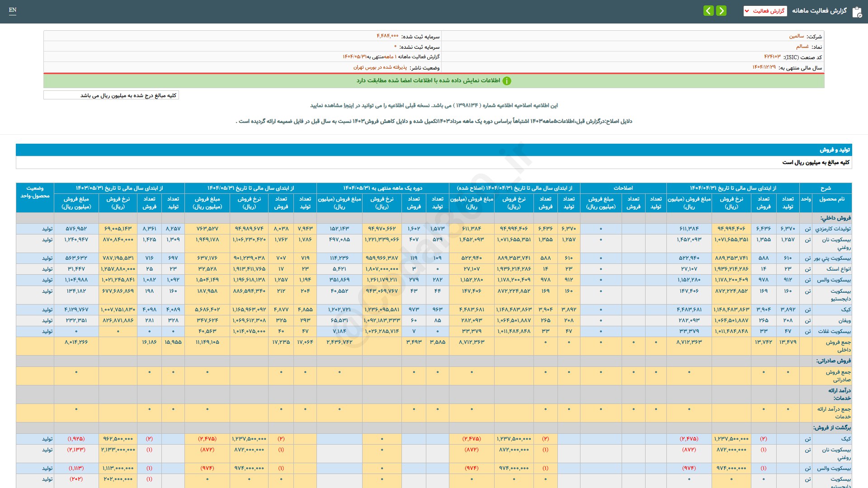Click the اصلاحات column group header
The width and height of the screenshot is (868, 488).
(623, 188)
